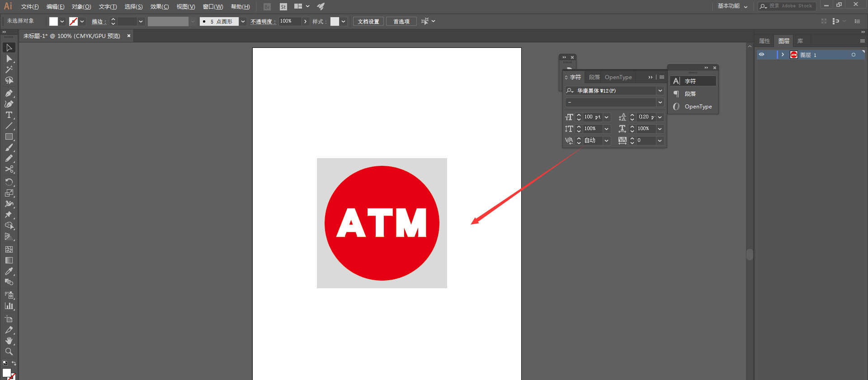Select the Hand tool
This screenshot has width=868, height=380.
(9, 341)
